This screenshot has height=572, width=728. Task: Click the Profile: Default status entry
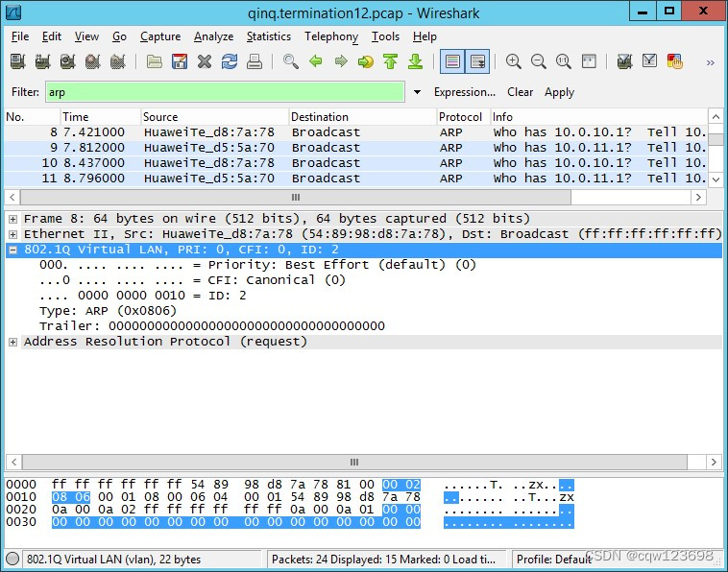coord(554,559)
